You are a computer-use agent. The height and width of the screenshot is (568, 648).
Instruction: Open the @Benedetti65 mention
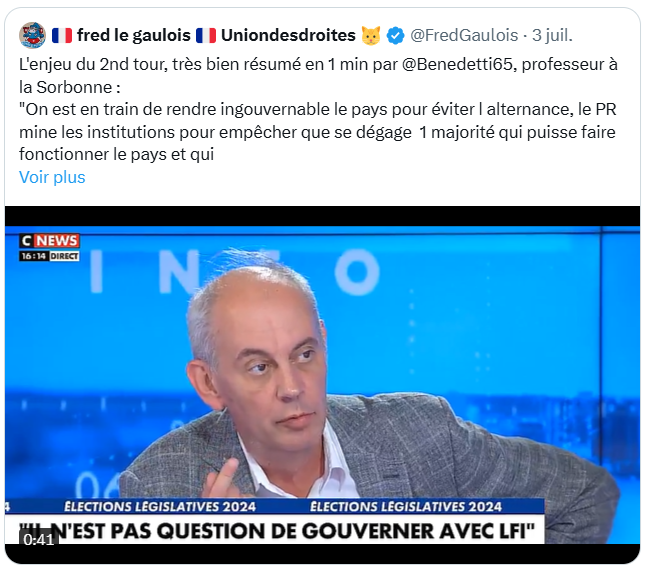coord(457,64)
